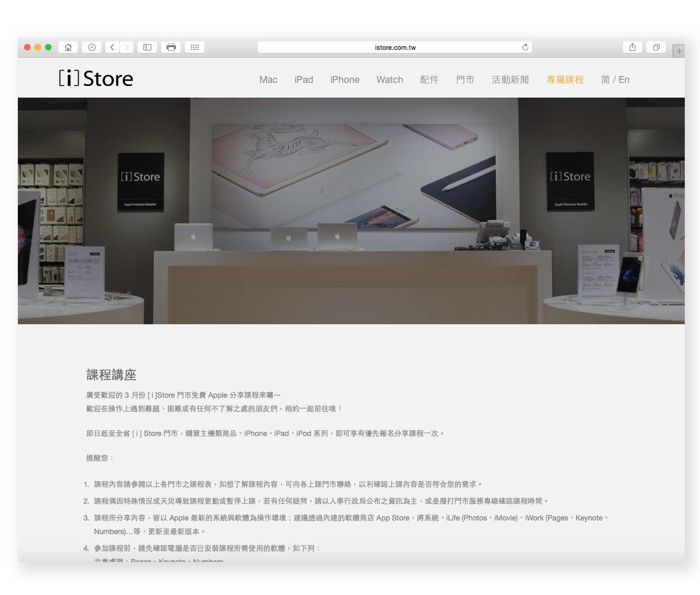Open the 活動新聞 news page
This screenshot has width=700, height=595.
[x=510, y=80]
